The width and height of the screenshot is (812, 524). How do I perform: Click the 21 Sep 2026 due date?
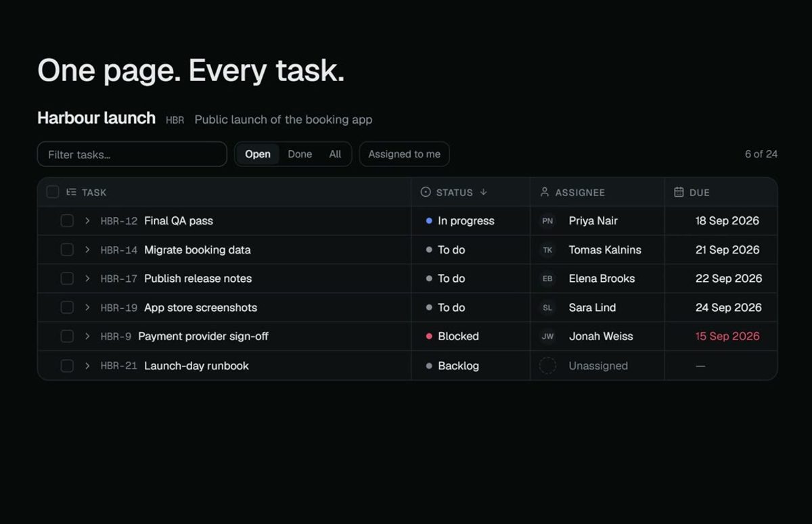coord(727,250)
